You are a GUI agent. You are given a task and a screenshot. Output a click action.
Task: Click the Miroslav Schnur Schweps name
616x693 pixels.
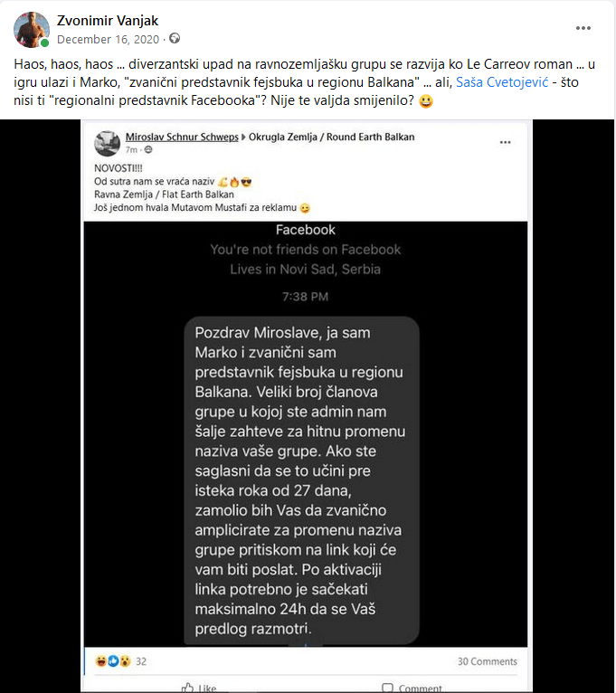tap(180, 137)
